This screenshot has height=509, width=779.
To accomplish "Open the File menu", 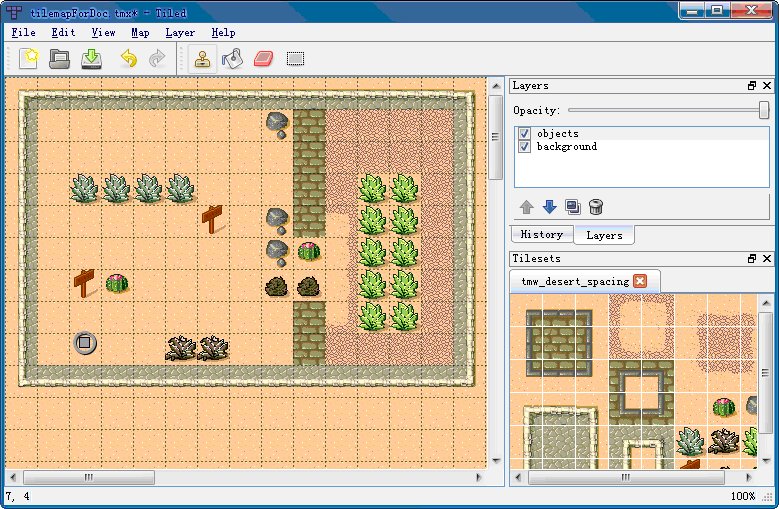I will [23, 33].
